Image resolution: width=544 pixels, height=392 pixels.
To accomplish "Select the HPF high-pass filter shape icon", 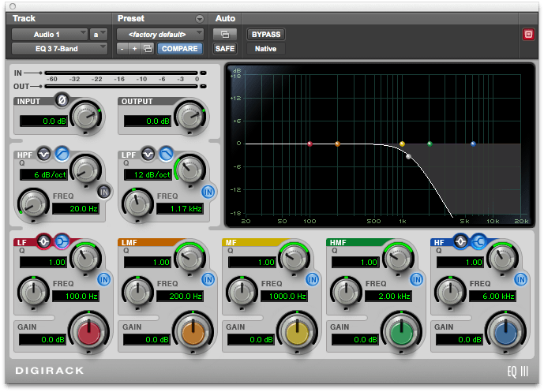I will (x=61, y=153).
